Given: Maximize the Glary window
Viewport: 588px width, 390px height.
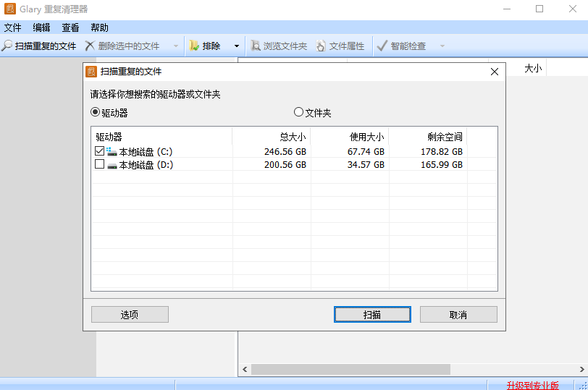Looking at the screenshot, I should (x=539, y=9).
